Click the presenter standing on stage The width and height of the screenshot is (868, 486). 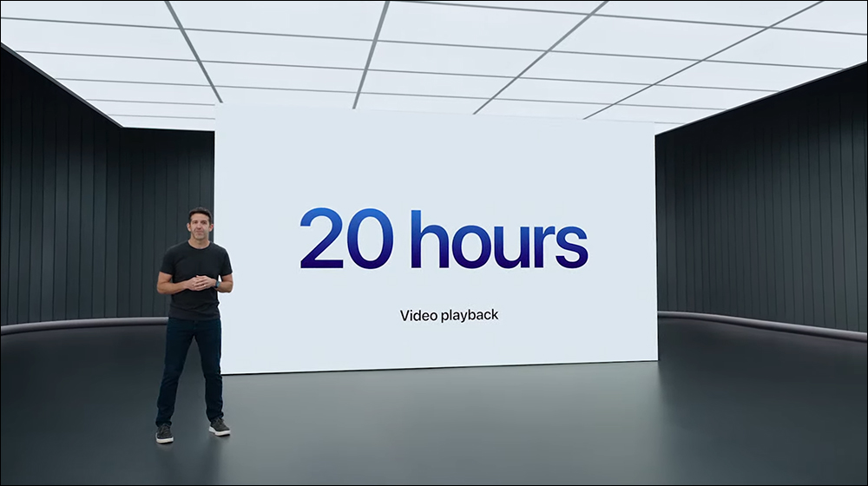pos(194,325)
